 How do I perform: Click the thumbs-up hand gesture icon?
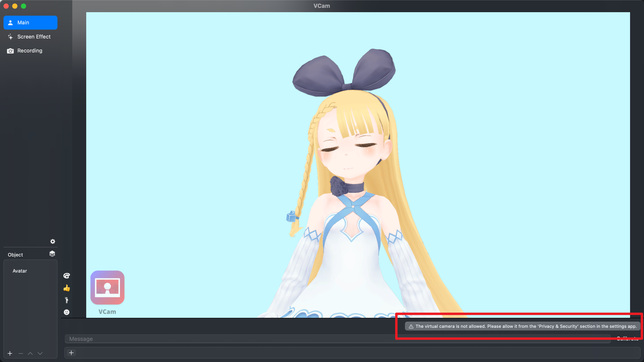tap(66, 288)
